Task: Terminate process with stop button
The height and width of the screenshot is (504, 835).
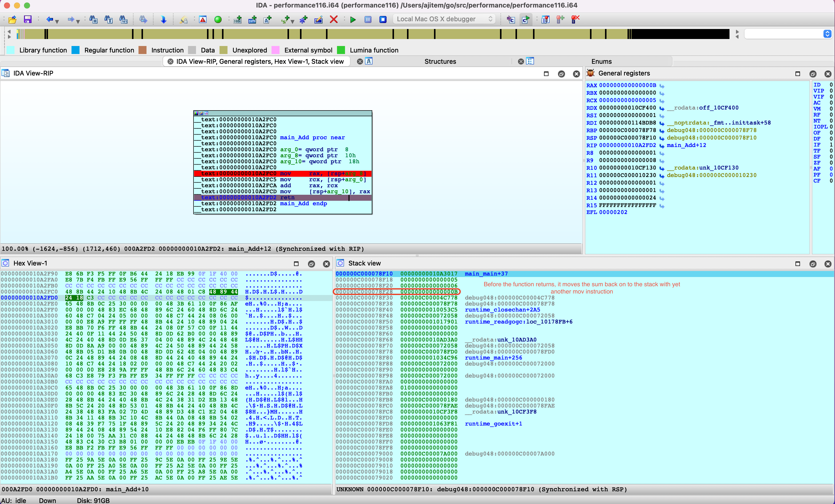Action: tap(382, 19)
